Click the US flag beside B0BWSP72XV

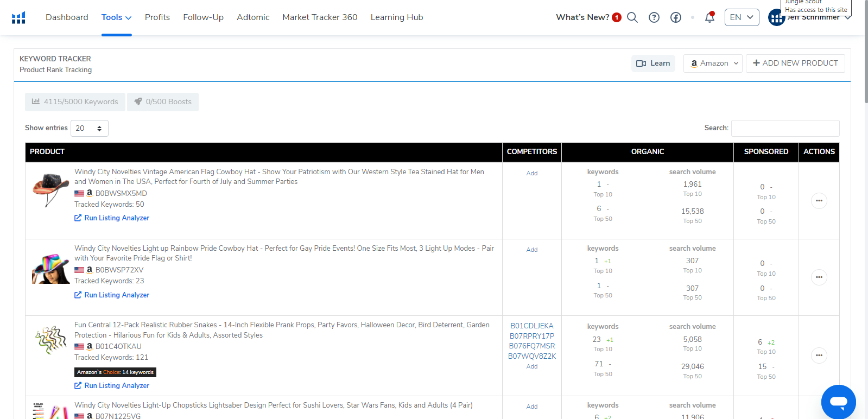coord(79,270)
